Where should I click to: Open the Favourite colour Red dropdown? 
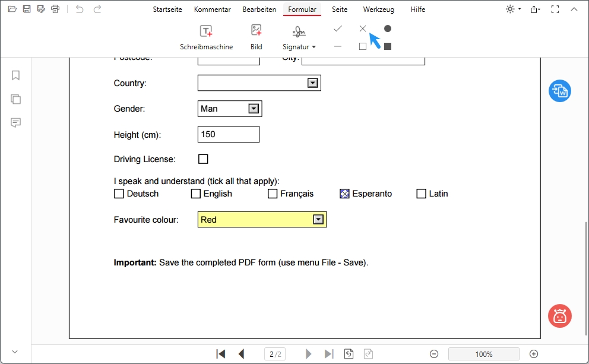[318, 220]
